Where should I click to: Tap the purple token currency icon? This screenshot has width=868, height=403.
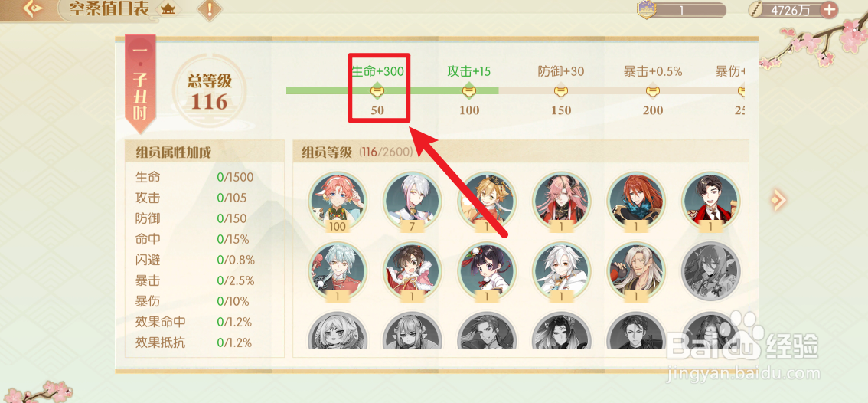tap(646, 10)
